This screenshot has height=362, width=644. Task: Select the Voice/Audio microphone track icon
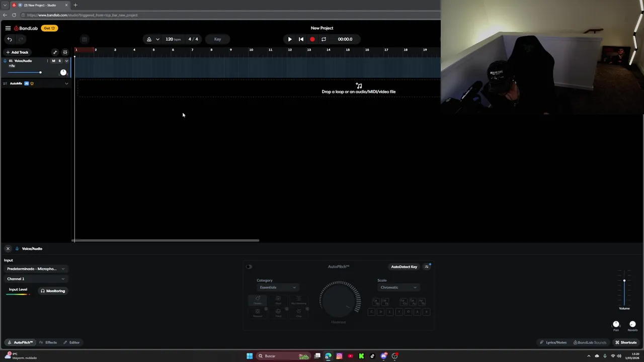point(5,61)
